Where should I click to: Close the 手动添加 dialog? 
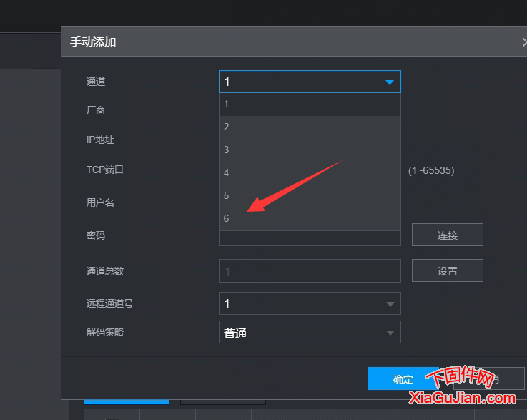pyautogui.click(x=524, y=42)
